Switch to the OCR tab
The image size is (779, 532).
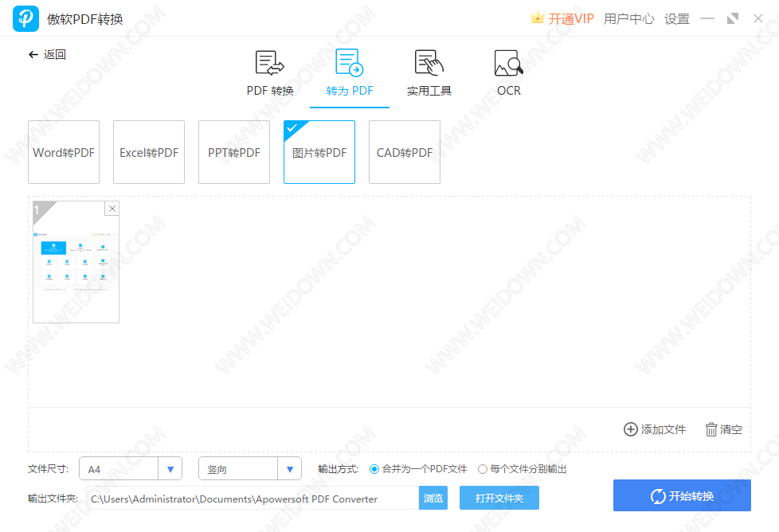(509, 73)
